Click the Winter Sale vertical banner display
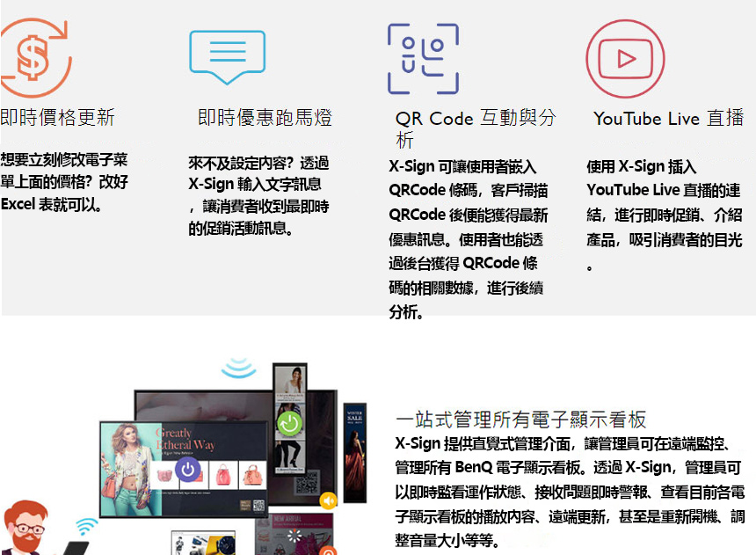The width and height of the screenshot is (756, 555). pos(355,453)
